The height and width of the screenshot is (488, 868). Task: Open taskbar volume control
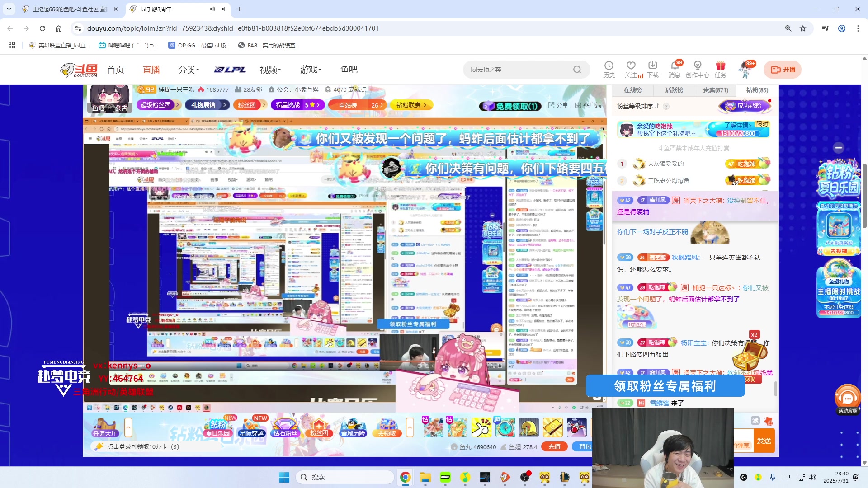pyautogui.click(x=812, y=477)
